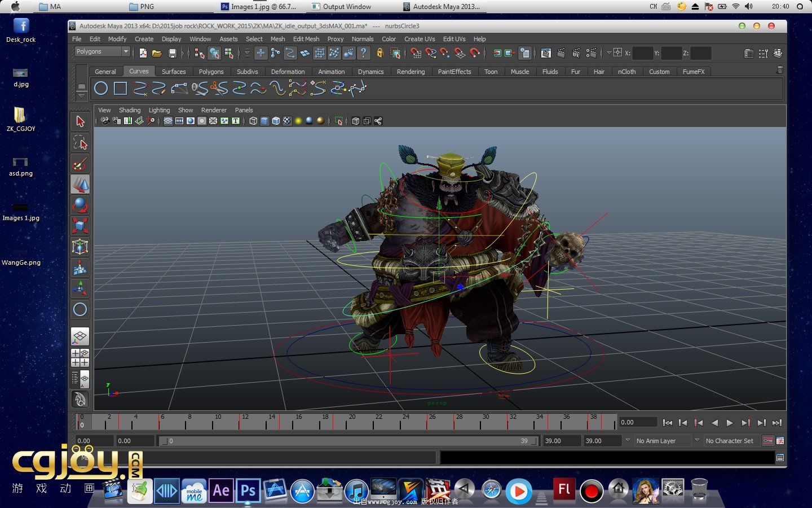Click the shelf trash can icon

pos(780,70)
